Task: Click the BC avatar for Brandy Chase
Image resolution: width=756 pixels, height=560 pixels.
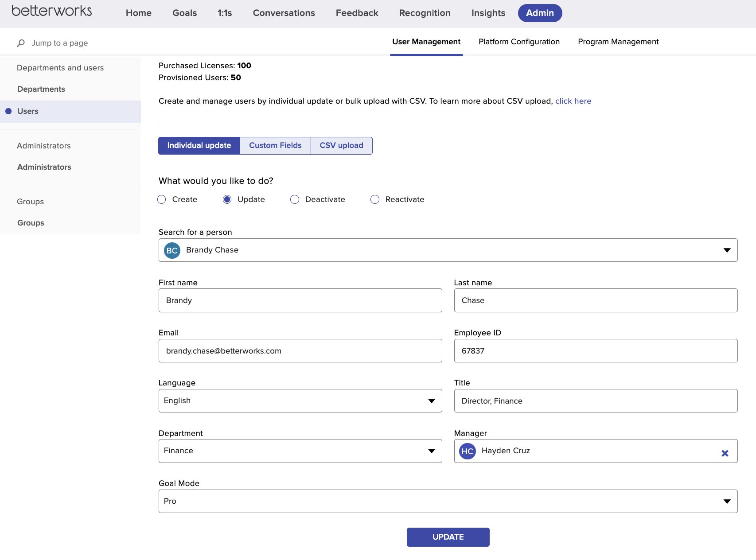Action: pyautogui.click(x=172, y=250)
